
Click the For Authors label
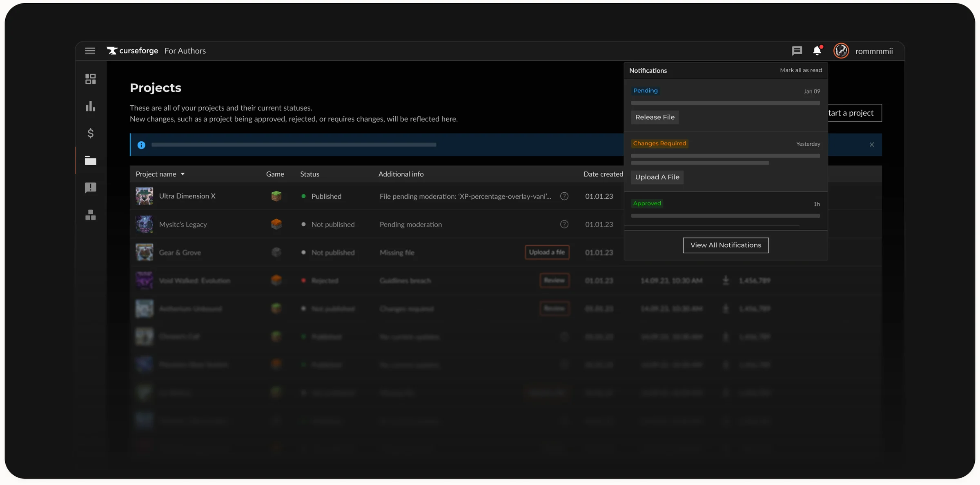coord(185,51)
